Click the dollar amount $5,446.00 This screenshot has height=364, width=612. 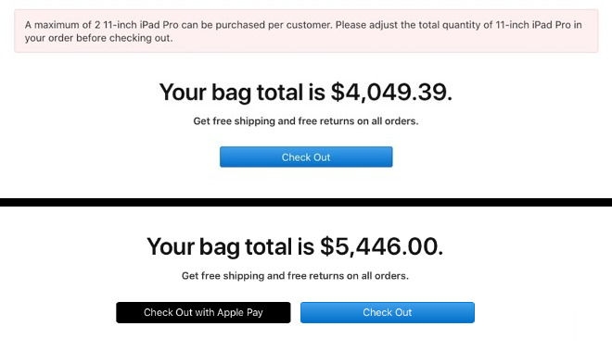[x=381, y=246]
